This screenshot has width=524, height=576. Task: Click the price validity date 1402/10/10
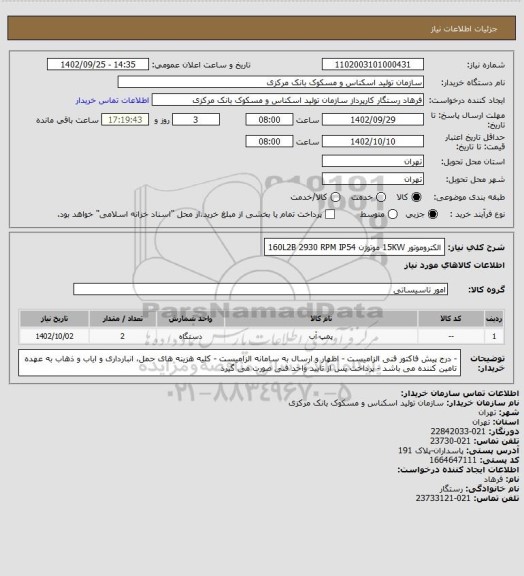(373, 141)
